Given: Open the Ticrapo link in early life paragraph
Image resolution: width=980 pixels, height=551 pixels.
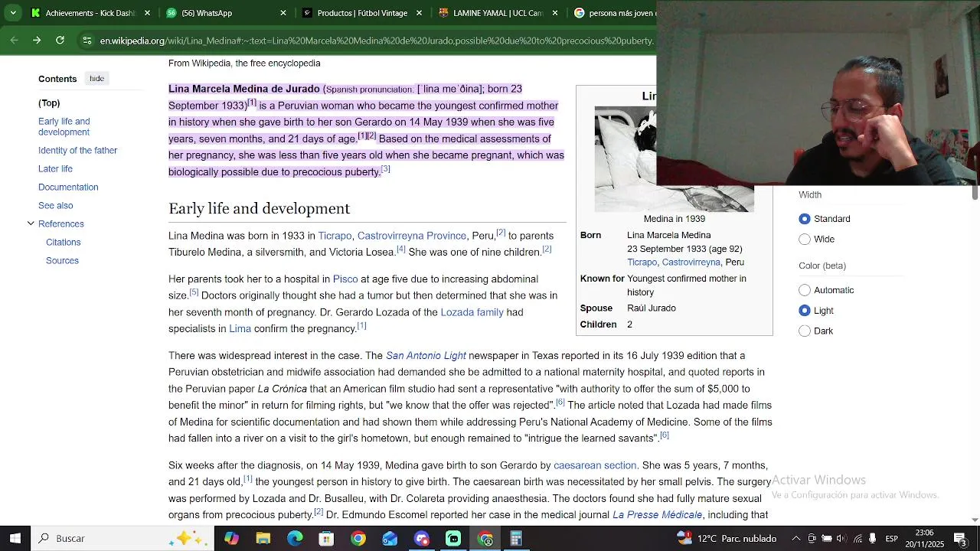Looking at the screenshot, I should [335, 236].
